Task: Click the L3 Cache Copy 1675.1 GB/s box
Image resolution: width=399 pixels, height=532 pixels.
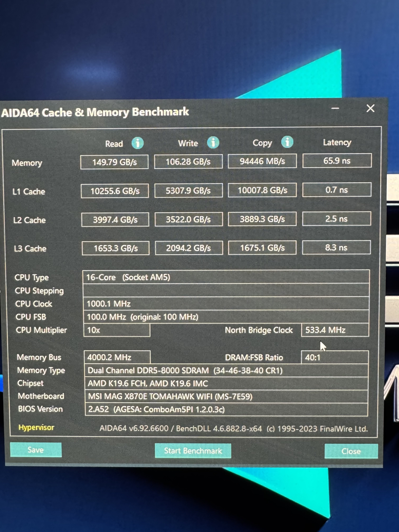Action: point(262,248)
